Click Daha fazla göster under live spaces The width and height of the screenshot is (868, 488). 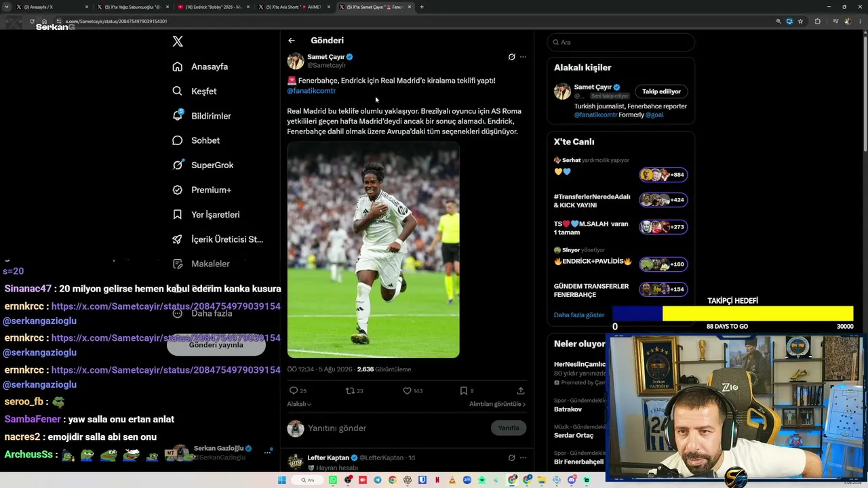pos(578,315)
